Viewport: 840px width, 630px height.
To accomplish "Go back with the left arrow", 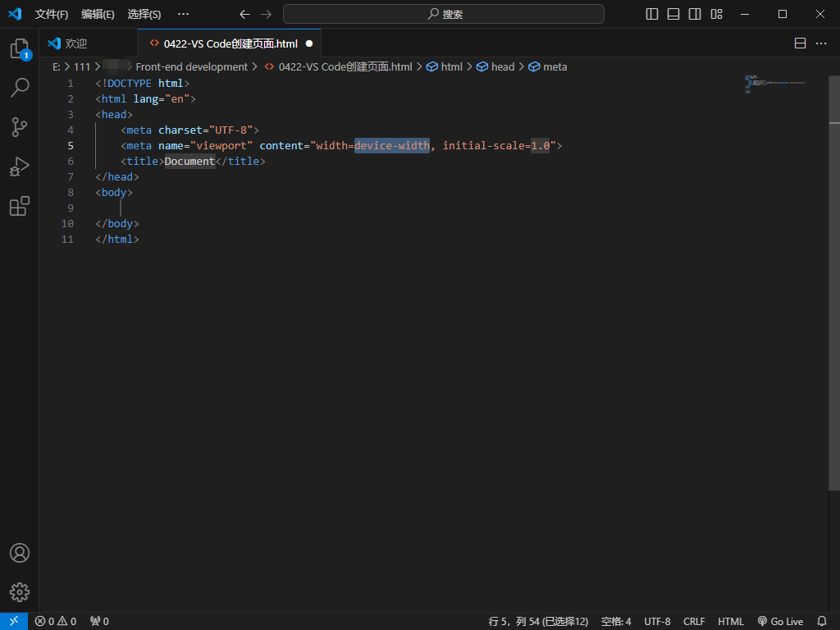I will point(244,14).
